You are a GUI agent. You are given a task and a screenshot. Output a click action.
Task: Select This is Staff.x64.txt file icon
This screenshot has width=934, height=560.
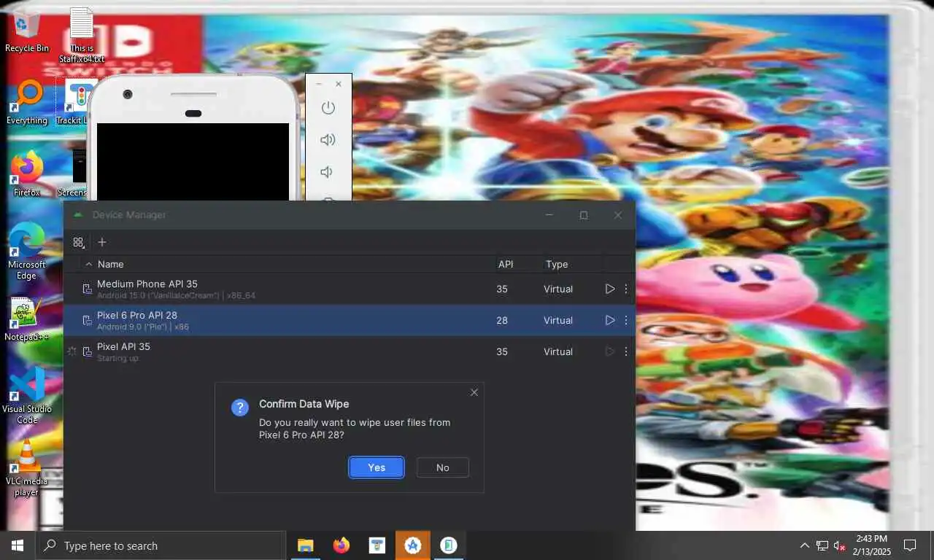click(82, 35)
